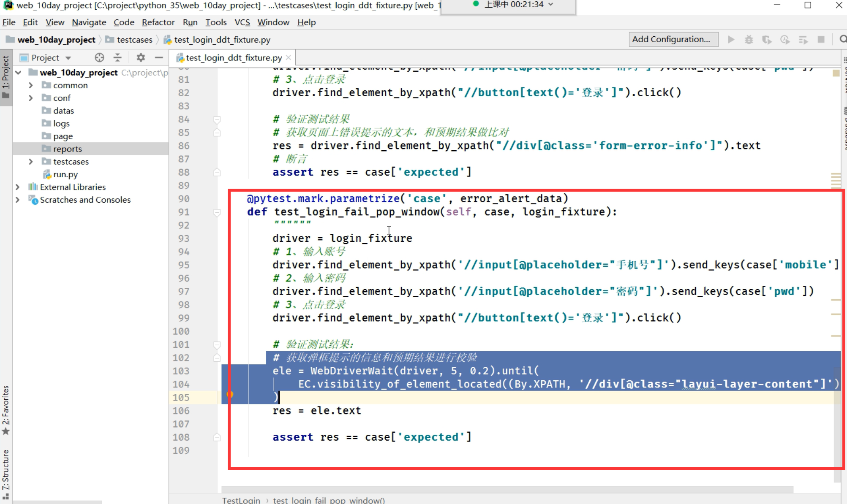
Task: Close the test_login_ddt_fixture.py tab
Action: click(289, 57)
